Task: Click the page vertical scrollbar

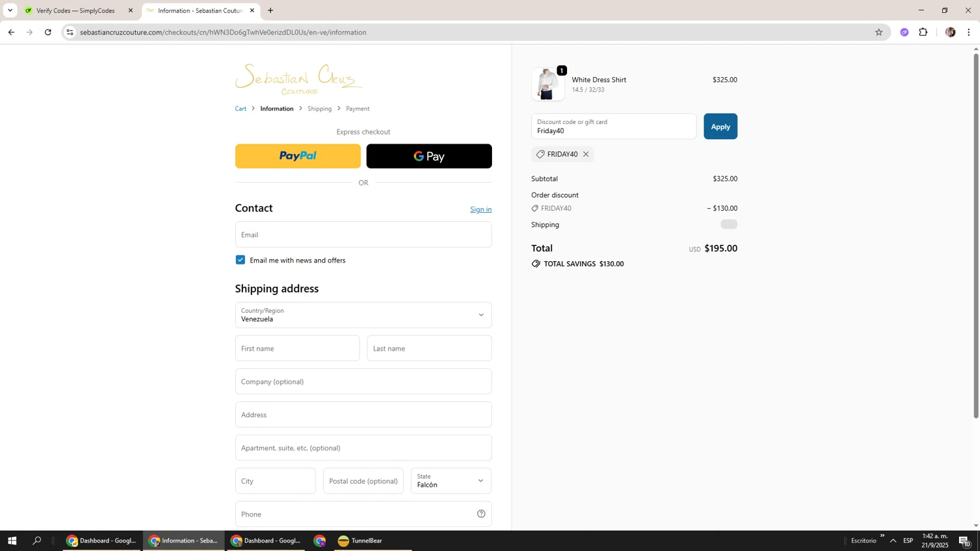Action: pyautogui.click(x=976, y=235)
